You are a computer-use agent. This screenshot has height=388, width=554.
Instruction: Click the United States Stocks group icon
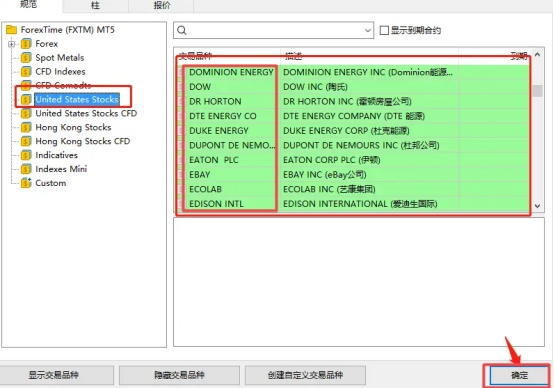click(x=26, y=100)
